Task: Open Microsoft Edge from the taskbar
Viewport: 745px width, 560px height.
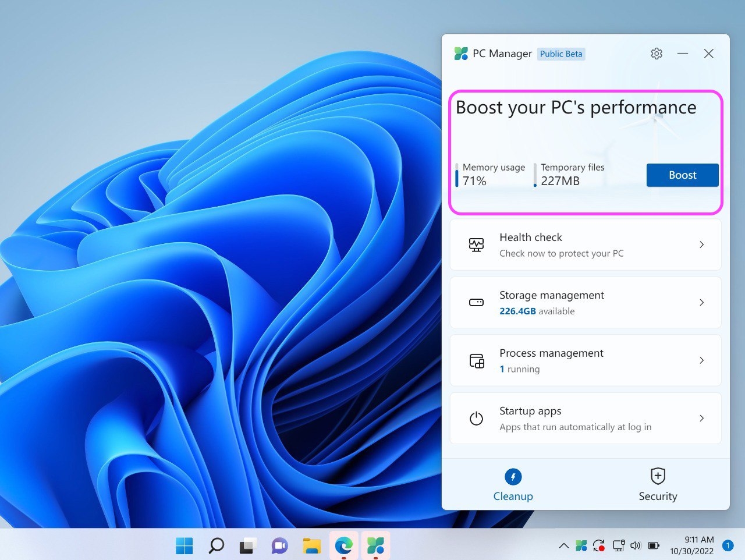Action: [x=344, y=545]
